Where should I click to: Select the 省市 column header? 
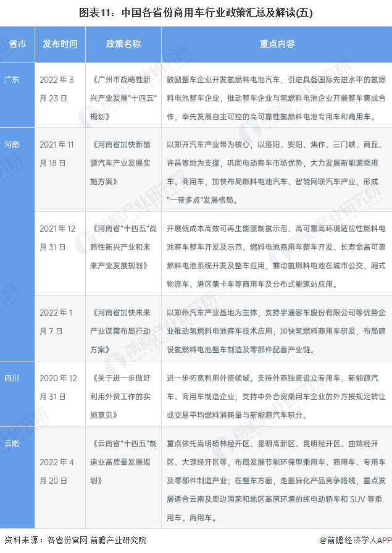[17, 44]
